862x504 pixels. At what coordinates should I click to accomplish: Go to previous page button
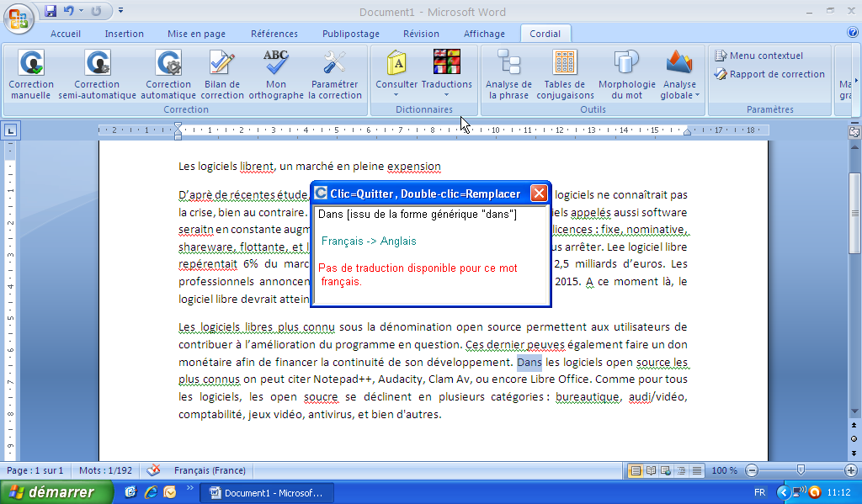(854, 426)
